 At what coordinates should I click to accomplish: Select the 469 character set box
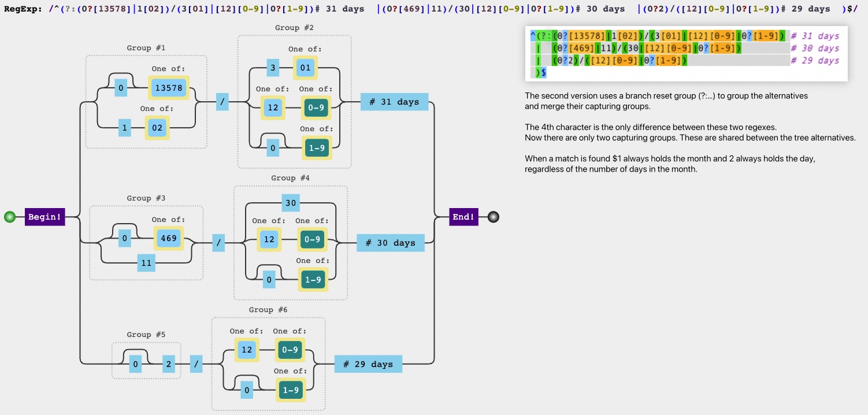click(x=169, y=238)
